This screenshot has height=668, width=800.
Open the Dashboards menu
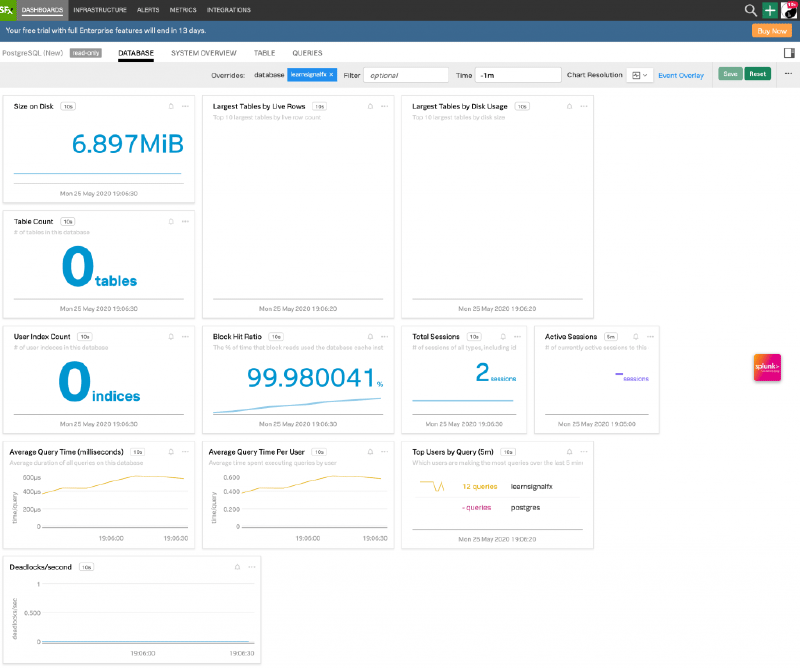(x=42, y=10)
